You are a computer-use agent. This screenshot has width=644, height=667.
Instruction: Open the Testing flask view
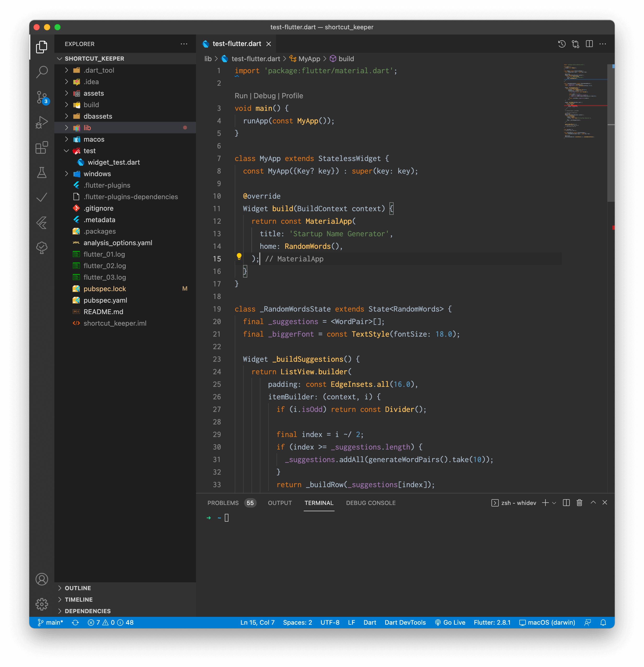[42, 172]
